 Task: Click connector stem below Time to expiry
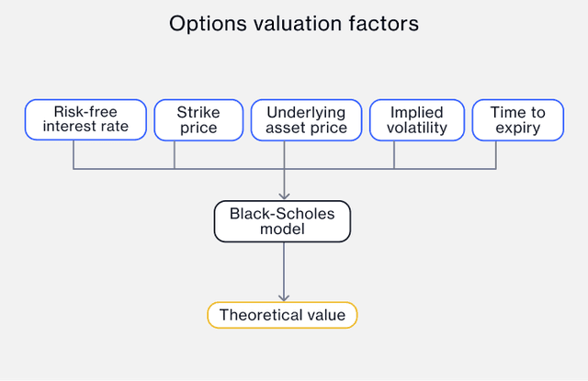[x=495, y=154]
